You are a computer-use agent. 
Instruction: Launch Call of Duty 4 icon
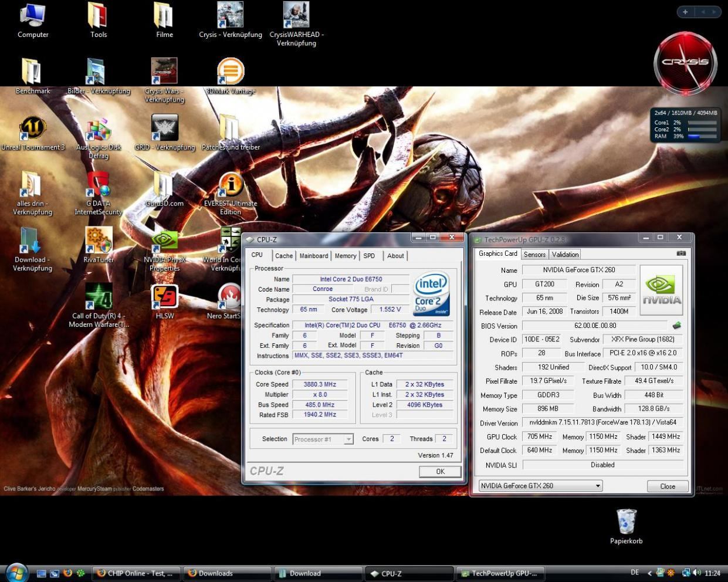coord(99,305)
